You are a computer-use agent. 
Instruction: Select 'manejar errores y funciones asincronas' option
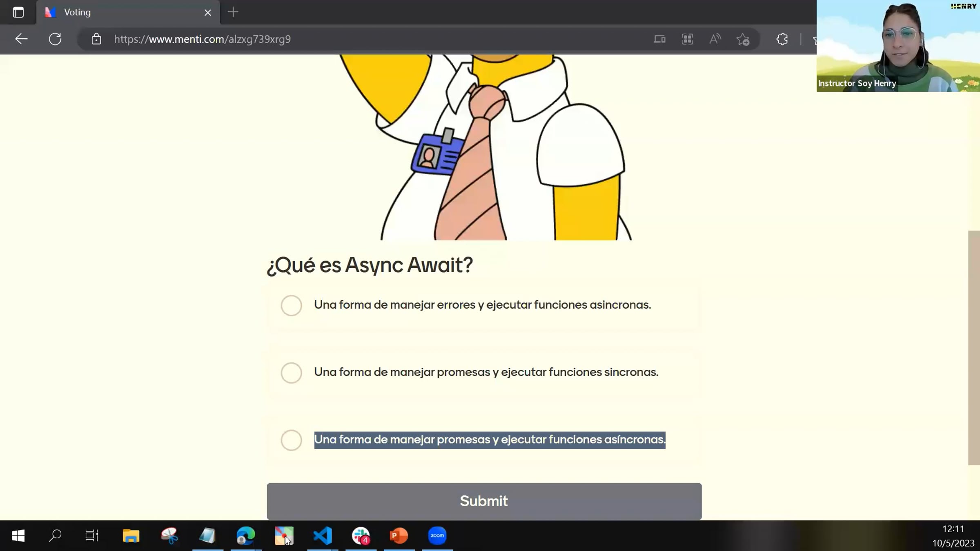coord(291,305)
